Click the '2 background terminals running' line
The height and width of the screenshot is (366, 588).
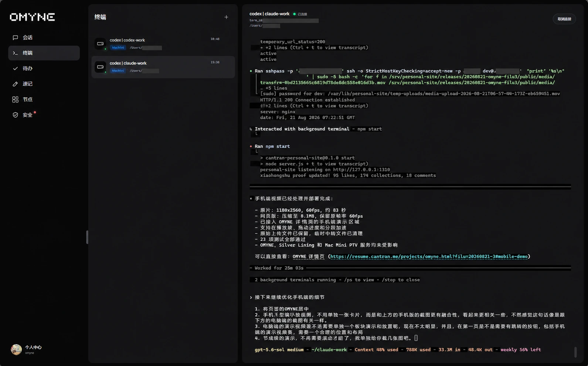(x=337, y=280)
